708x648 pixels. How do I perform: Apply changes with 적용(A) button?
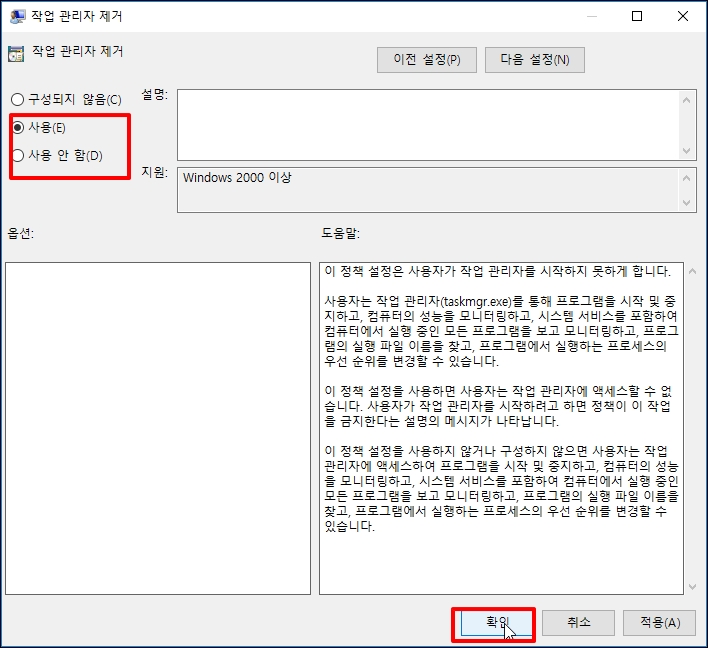(660, 623)
